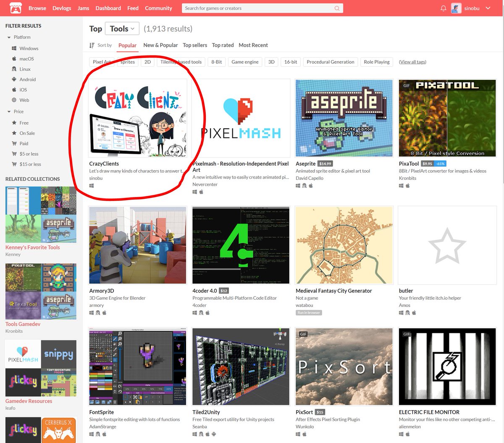Click the search magnifier icon
504x443 pixels.
pyautogui.click(x=337, y=8)
